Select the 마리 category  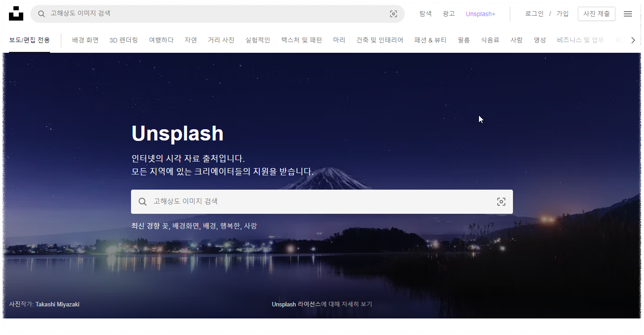(x=339, y=40)
